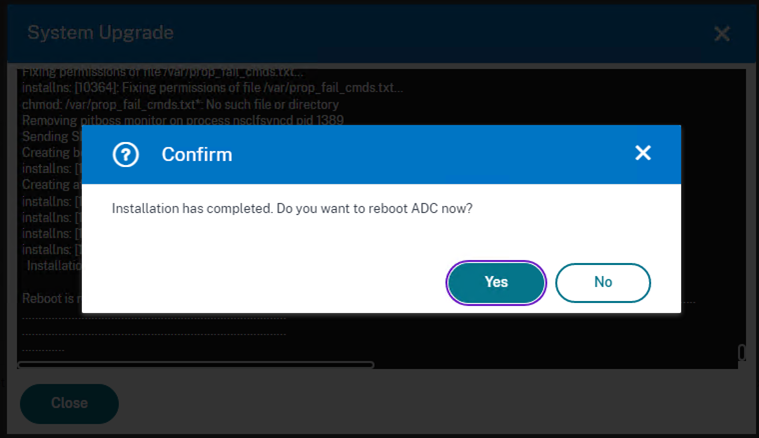This screenshot has width=759, height=438.
Task: Click the System Upgrade heading
Action: pyautogui.click(x=100, y=32)
